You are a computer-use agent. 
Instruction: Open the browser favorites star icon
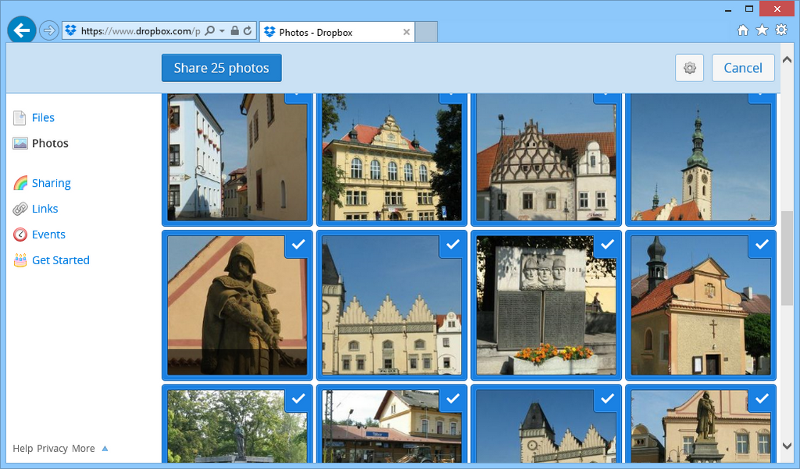[761, 31]
